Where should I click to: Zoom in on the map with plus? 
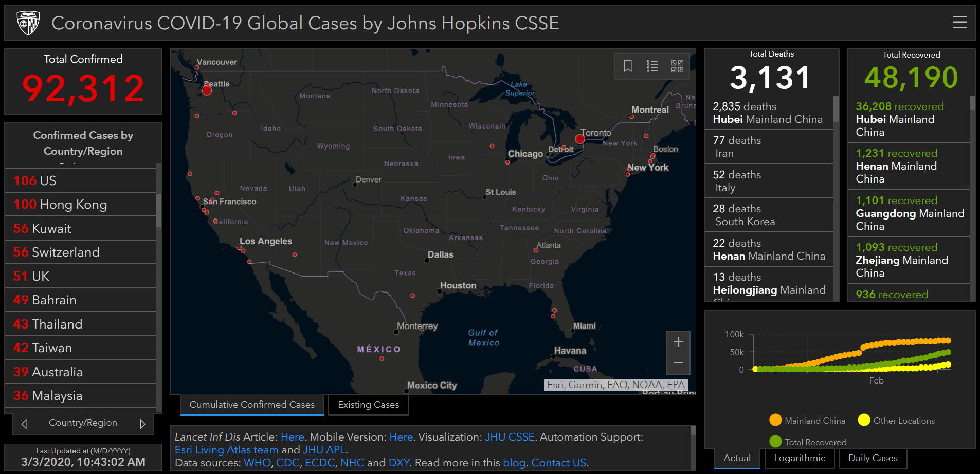(678, 342)
